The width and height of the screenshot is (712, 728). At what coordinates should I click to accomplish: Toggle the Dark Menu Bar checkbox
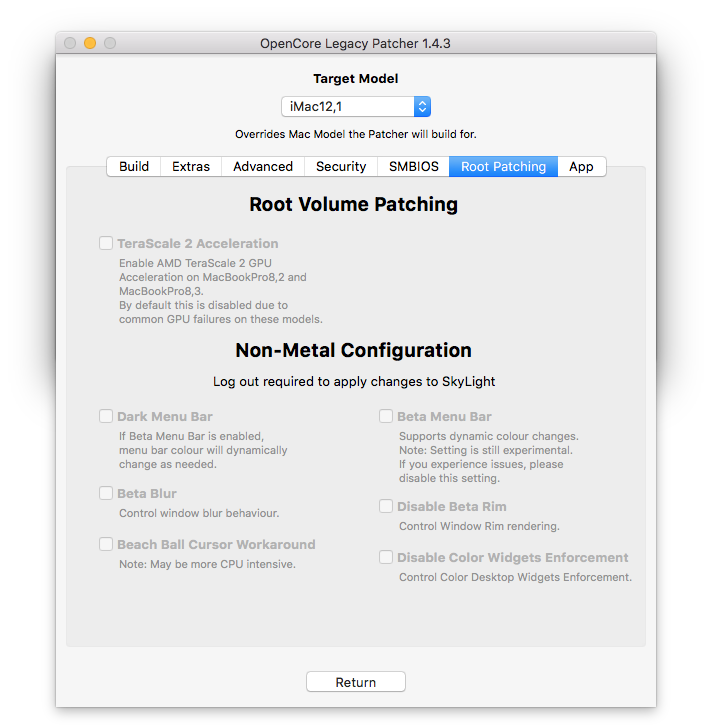[x=106, y=416]
